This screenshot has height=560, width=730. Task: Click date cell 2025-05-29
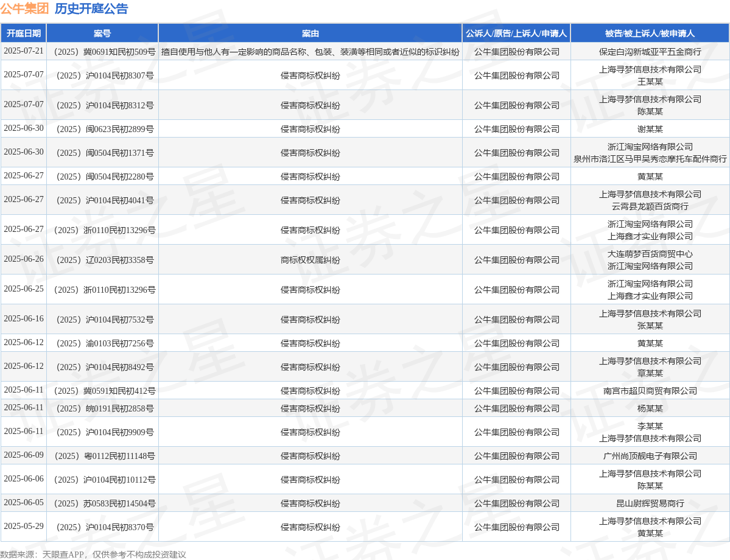pyautogui.click(x=23, y=526)
